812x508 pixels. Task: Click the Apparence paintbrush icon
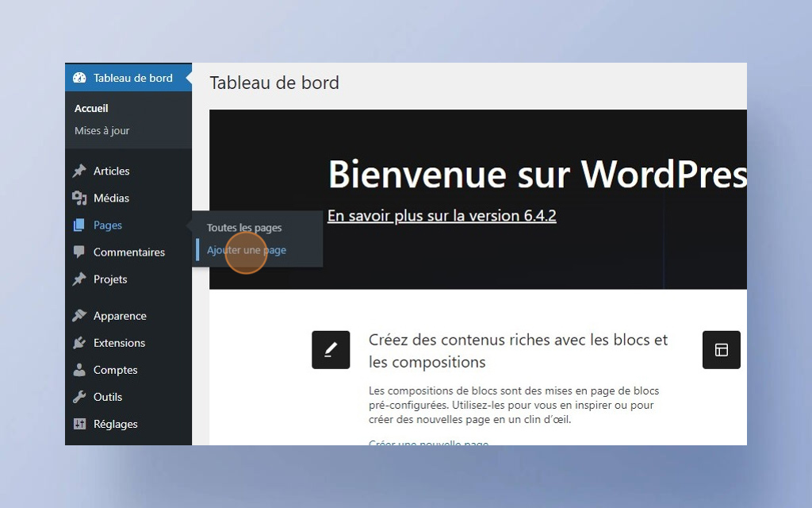tap(79, 316)
